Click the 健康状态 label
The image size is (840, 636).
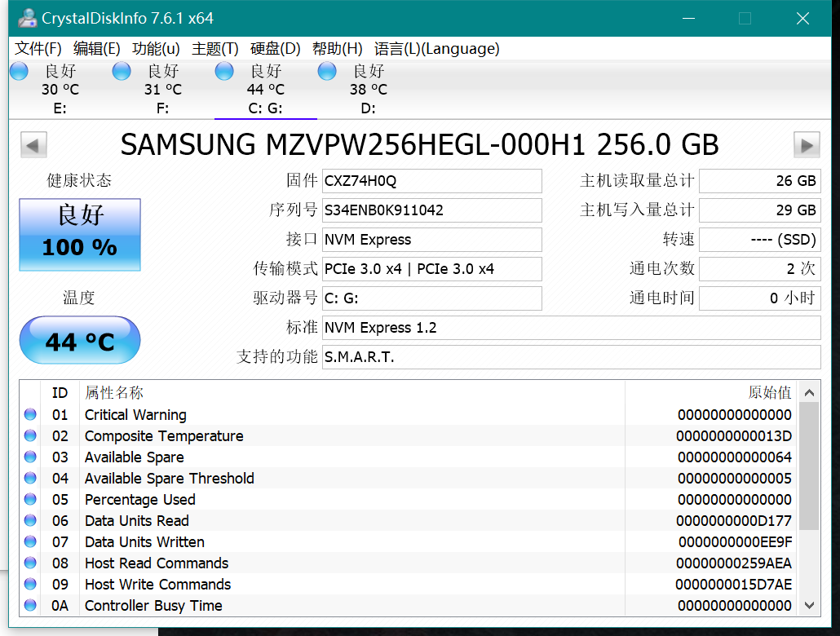pos(79,180)
